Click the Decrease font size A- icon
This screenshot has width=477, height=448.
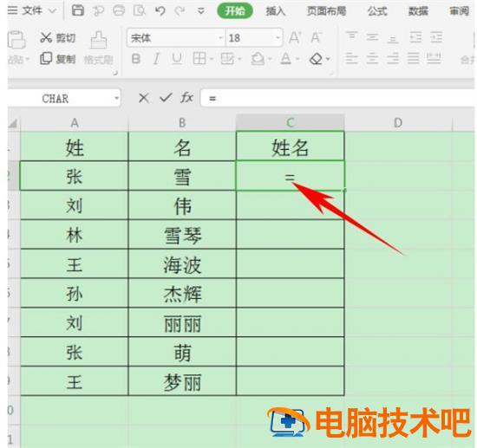[x=316, y=37]
